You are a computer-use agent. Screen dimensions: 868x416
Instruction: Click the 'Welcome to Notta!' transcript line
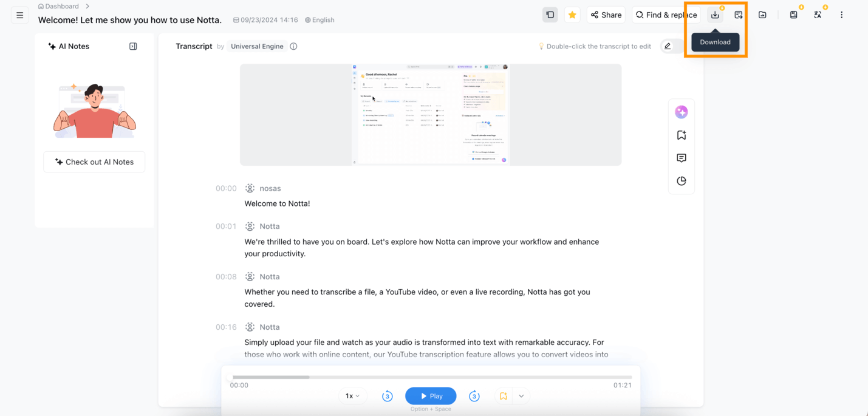(x=277, y=204)
